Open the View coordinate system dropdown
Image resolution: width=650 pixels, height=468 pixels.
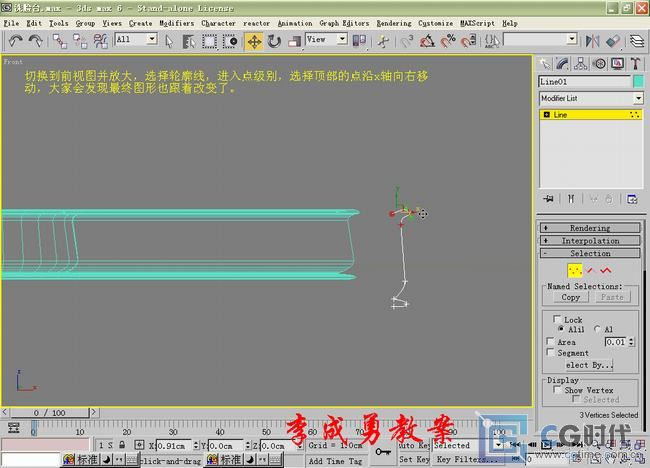tap(342, 39)
